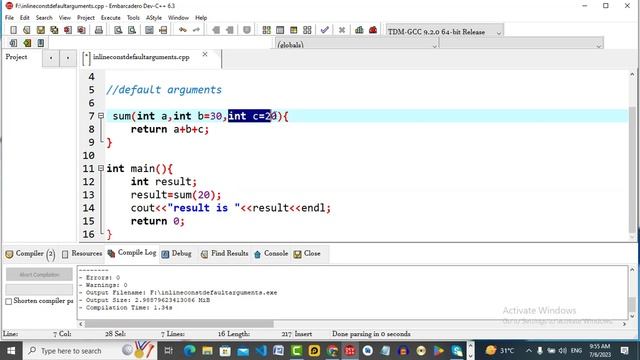This screenshot has height=360, width=640.
Task: Toggle the Shorten compiler paths checkbox
Action: coord(9,301)
